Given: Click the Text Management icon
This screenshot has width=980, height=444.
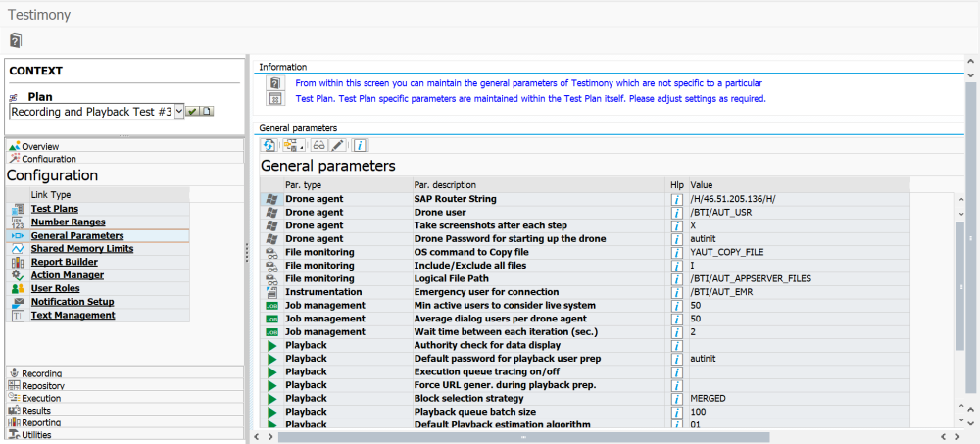Looking at the screenshot, I should click(18, 316).
